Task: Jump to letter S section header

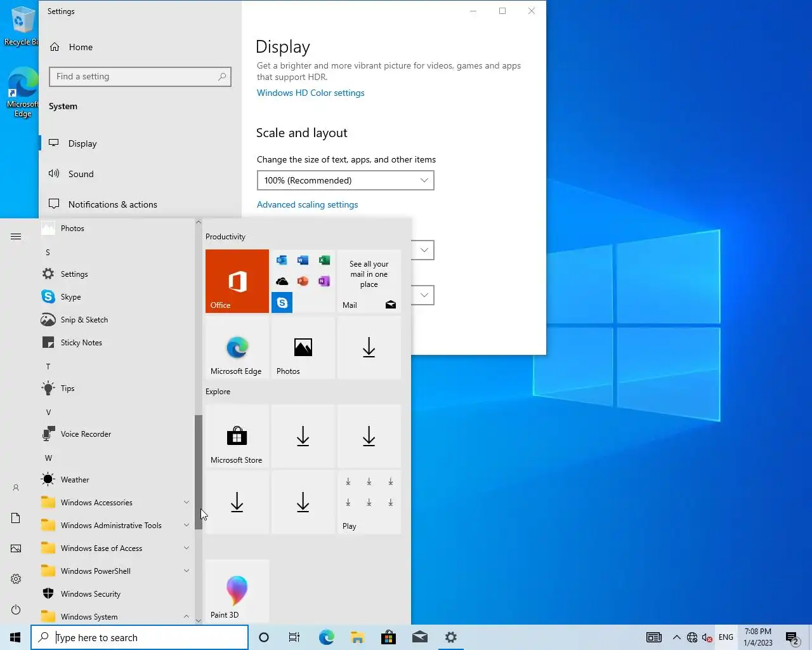Action: click(x=48, y=253)
